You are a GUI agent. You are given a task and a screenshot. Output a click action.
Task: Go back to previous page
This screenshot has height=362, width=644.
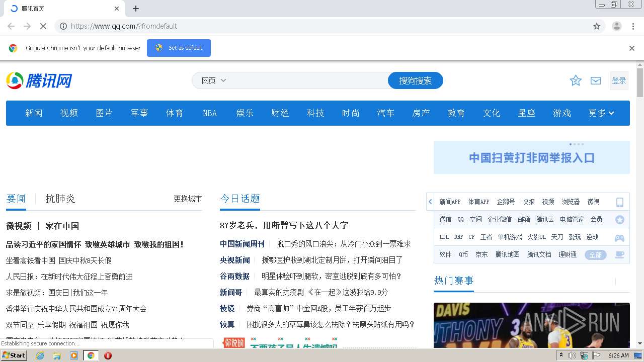[11, 26]
